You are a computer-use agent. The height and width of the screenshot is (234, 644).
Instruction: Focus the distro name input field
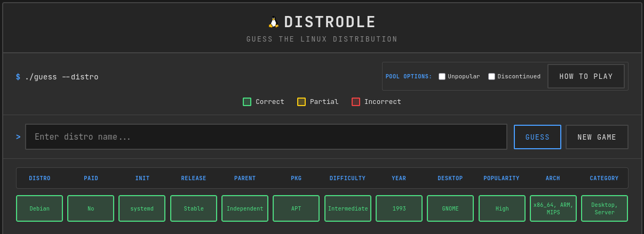[266, 137]
